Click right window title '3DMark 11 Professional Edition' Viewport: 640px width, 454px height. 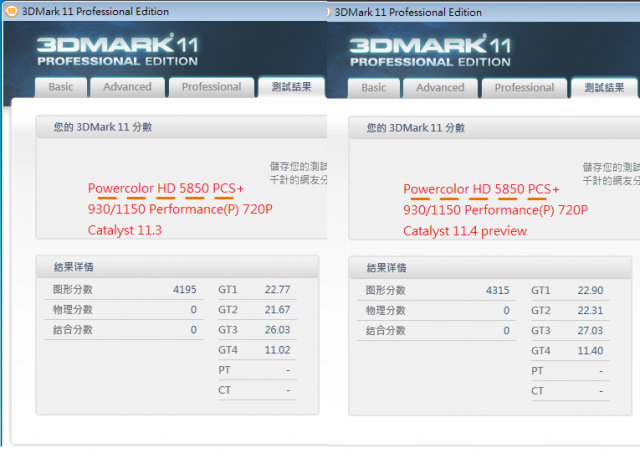click(x=408, y=12)
